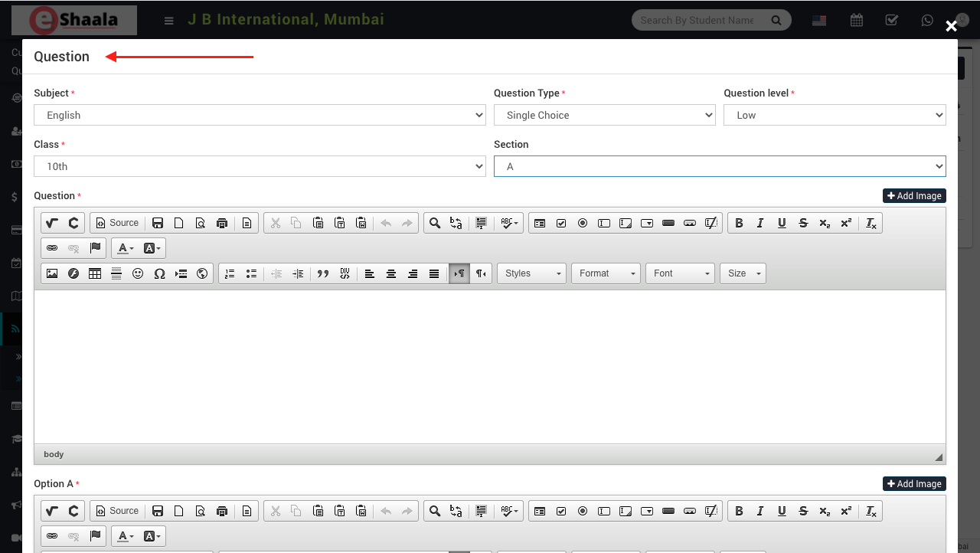The image size is (980, 553).
Task: Open WhatsApp icon in top header
Action: coord(928,21)
